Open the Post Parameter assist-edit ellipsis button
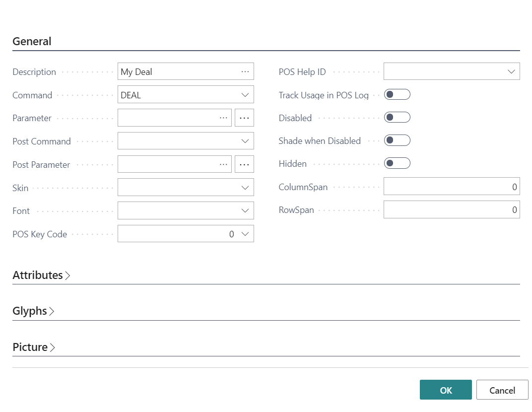The height and width of the screenshot is (412, 532). click(x=244, y=164)
